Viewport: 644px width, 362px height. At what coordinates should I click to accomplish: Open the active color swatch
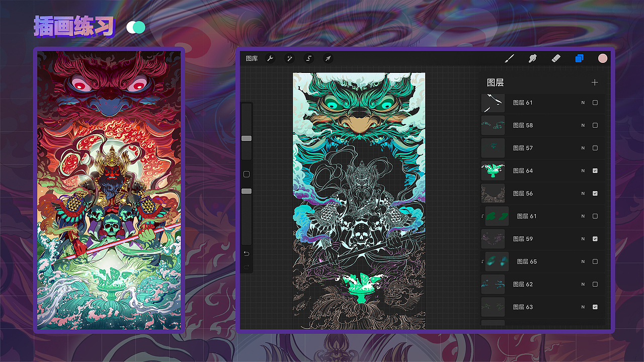point(603,59)
